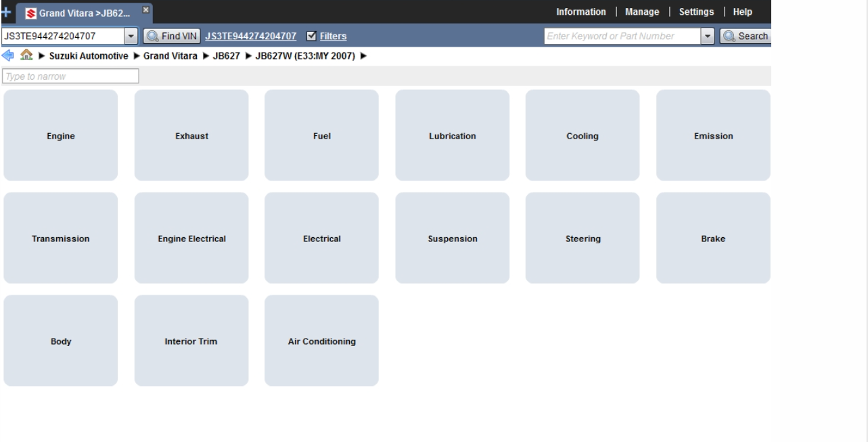Click the Suzuki logo on the tab

coord(30,13)
